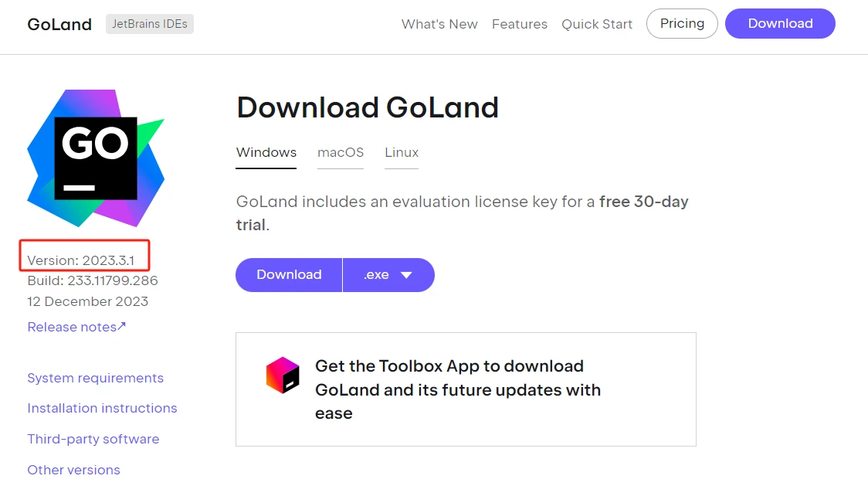Open the Quick Start menu item
Viewport: 868px width, 486px height.
pyautogui.click(x=597, y=24)
